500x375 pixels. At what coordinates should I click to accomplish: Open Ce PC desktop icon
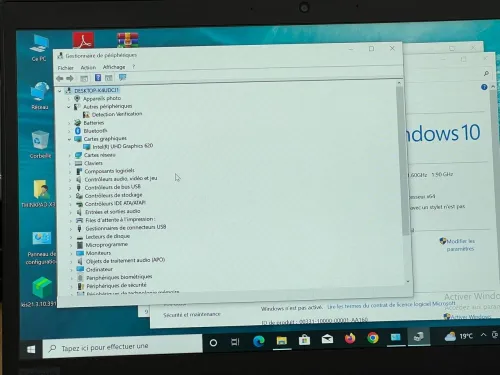tap(39, 48)
